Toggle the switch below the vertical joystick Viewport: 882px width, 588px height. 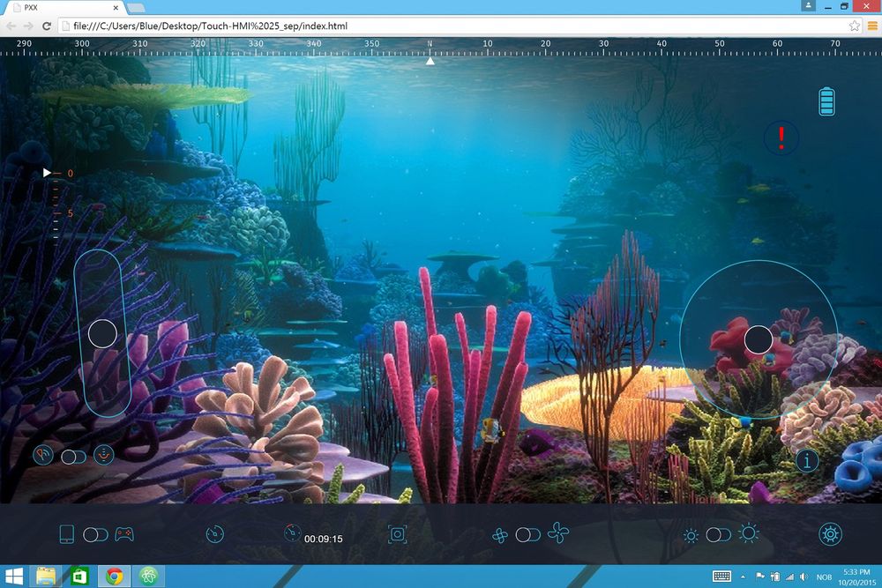[73, 456]
